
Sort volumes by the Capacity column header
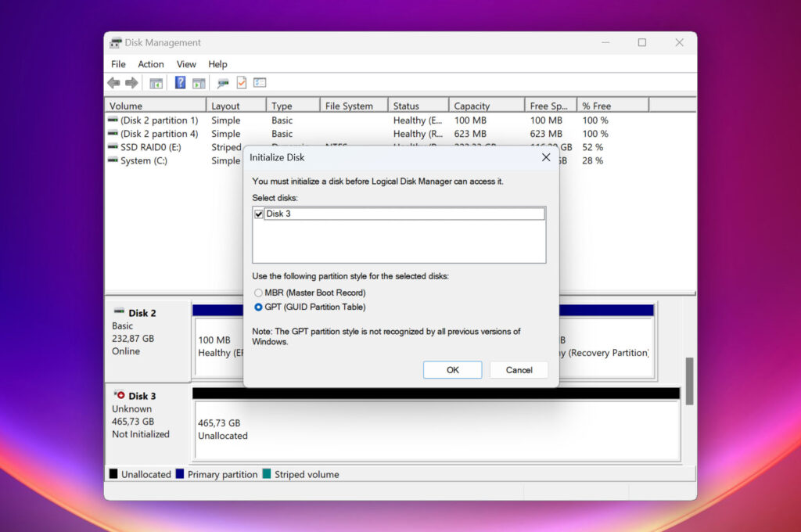coord(486,106)
